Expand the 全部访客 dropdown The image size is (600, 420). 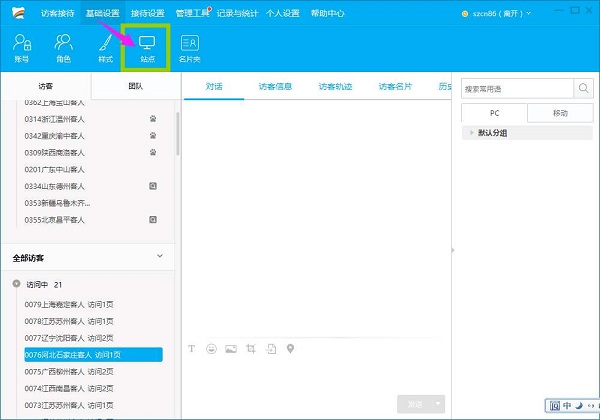160,256
